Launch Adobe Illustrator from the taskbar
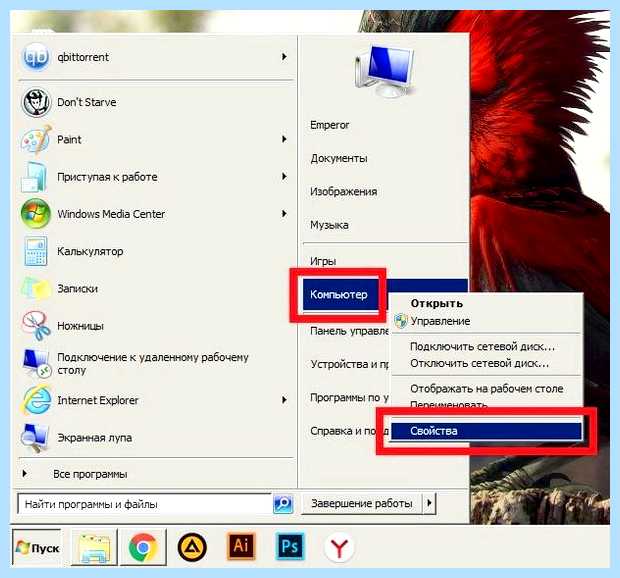 tap(241, 547)
